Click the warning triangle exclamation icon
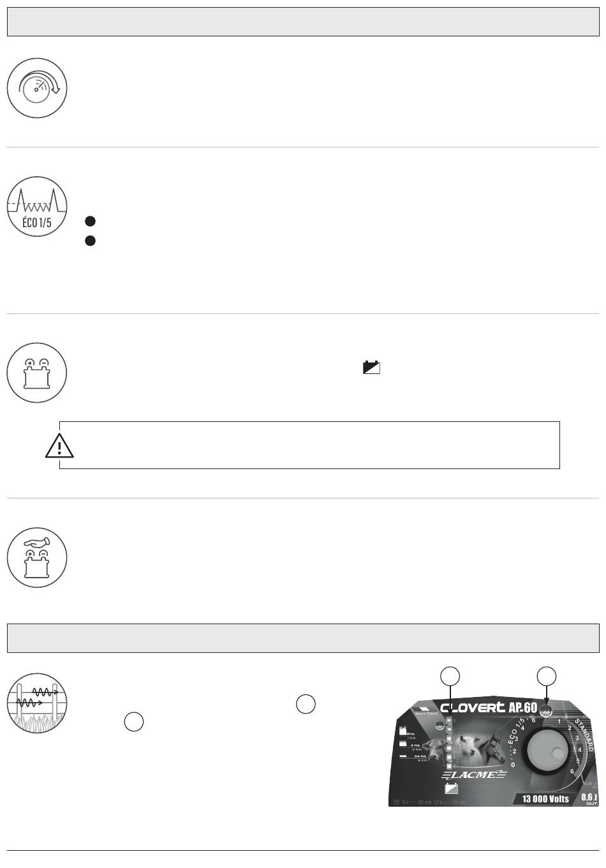606x868 pixels. pos(59,445)
